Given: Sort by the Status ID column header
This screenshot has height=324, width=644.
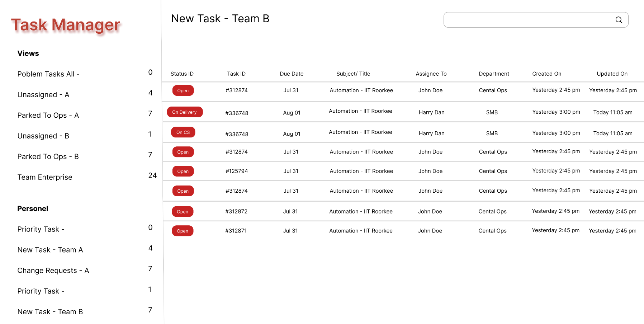Looking at the screenshot, I should pyautogui.click(x=182, y=74).
